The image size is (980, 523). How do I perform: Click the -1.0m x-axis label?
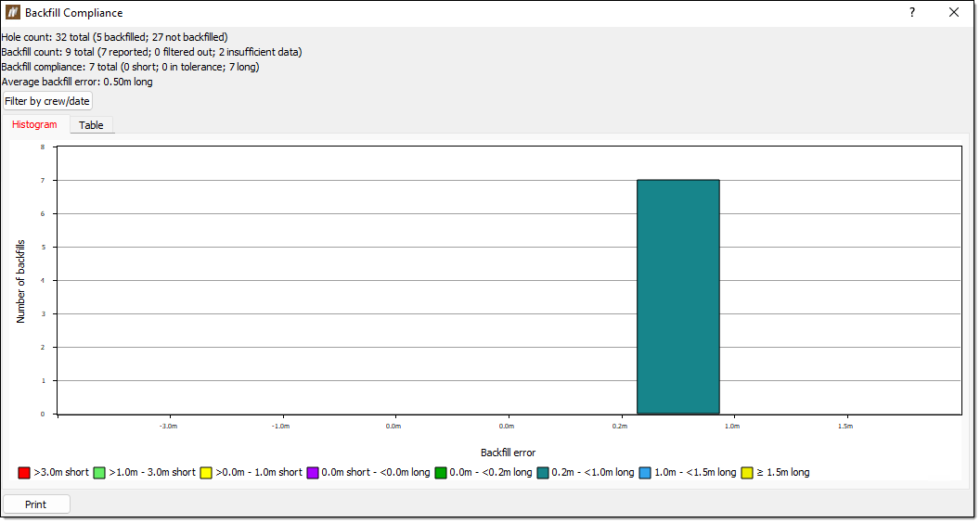tap(282, 427)
